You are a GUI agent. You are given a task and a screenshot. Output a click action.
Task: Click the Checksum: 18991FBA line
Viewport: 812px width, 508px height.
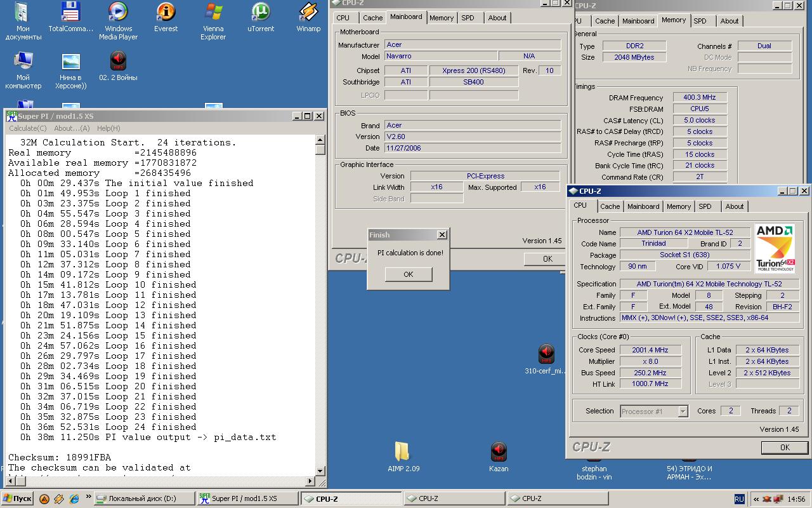[60, 457]
